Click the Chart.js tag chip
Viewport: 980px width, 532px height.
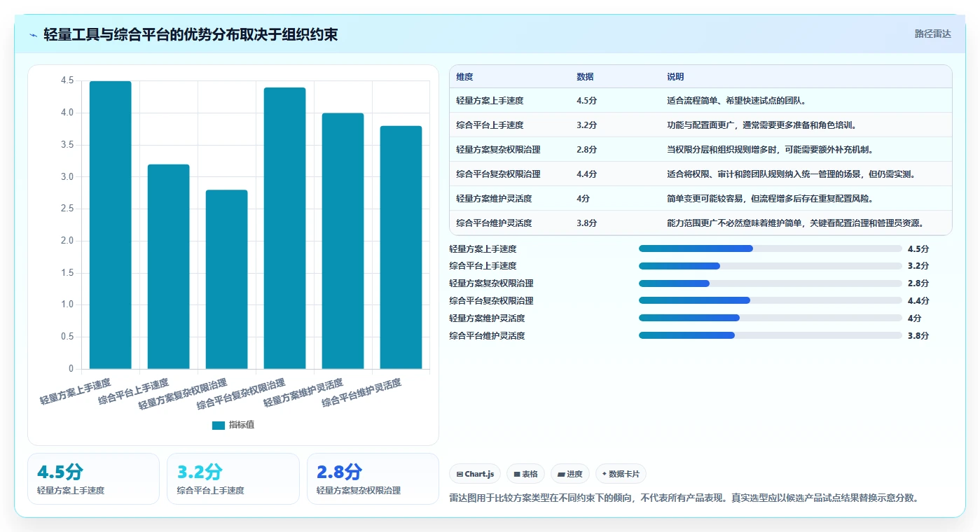(x=476, y=474)
